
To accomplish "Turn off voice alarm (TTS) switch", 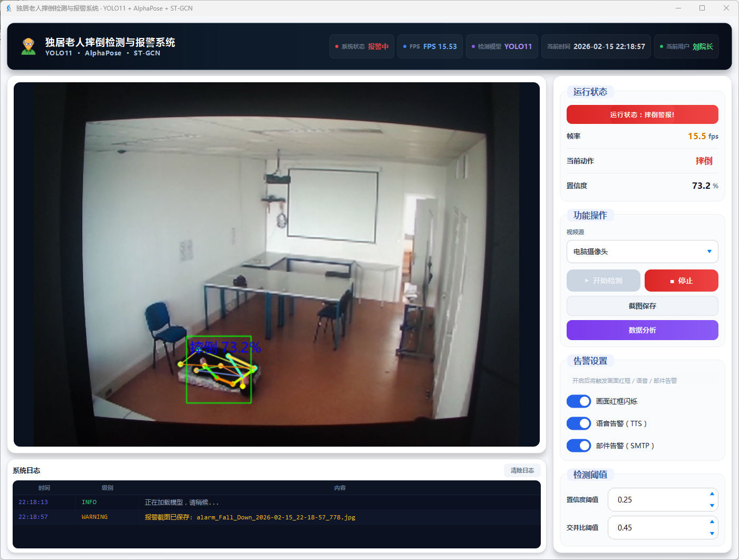I will 578,423.
